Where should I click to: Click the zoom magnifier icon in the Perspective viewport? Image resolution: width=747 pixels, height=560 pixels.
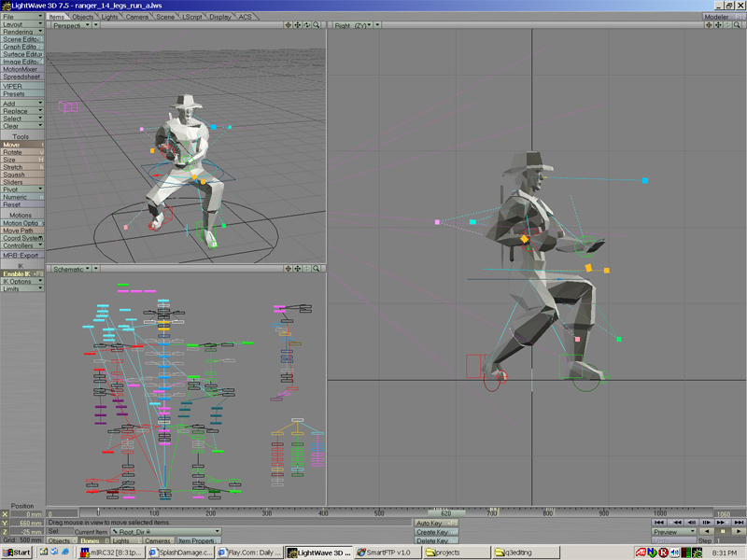[x=317, y=25]
